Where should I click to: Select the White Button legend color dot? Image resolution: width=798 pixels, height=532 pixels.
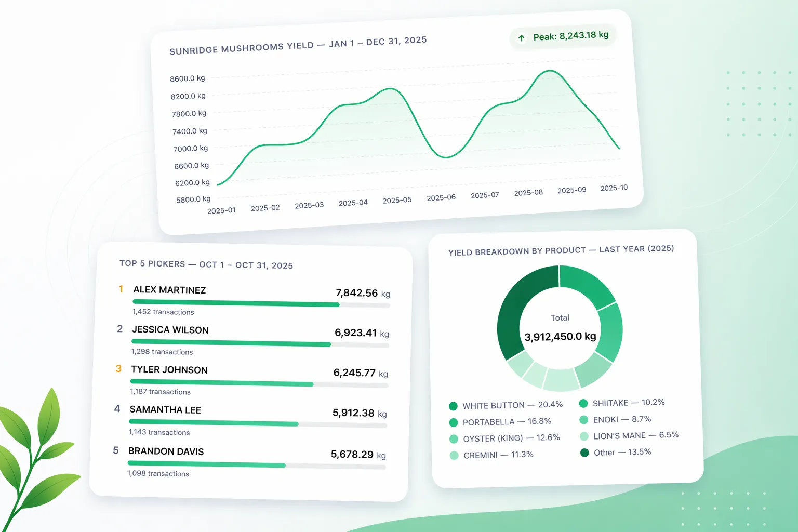(x=453, y=406)
